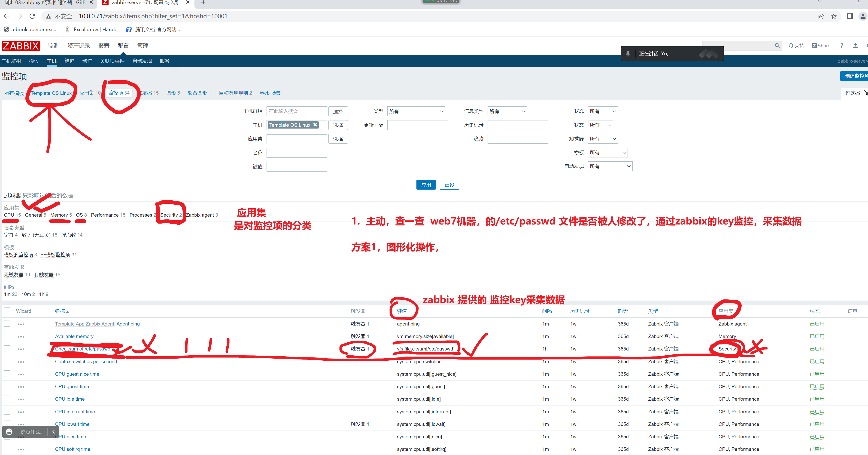Open the 自动发现 dropdown in filter

[x=610, y=167]
